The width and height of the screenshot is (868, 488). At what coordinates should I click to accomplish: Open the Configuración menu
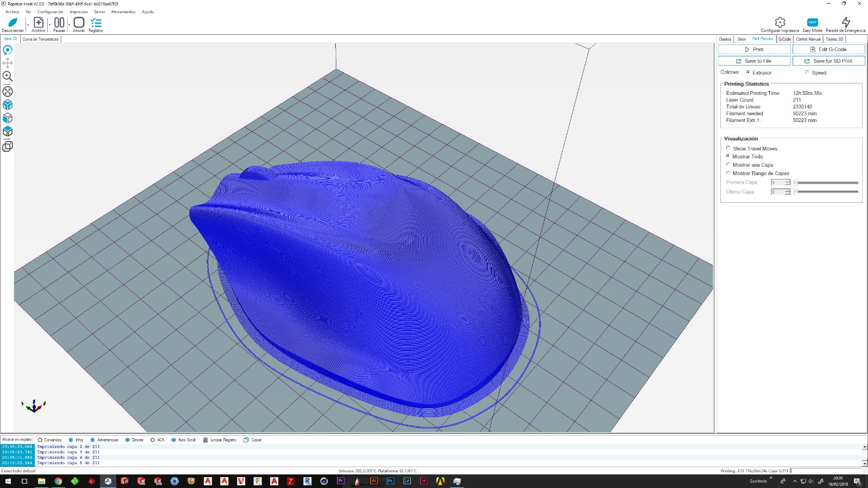50,11
